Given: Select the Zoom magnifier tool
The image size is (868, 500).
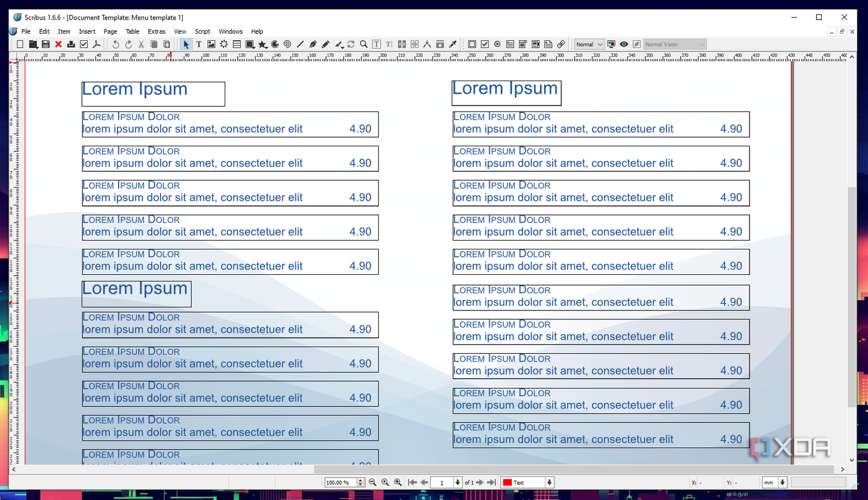Looking at the screenshot, I should tap(363, 44).
